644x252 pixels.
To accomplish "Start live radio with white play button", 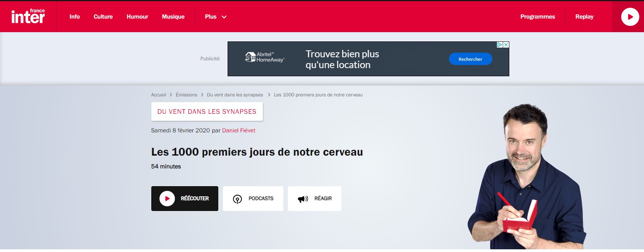I will pyautogui.click(x=630, y=17).
